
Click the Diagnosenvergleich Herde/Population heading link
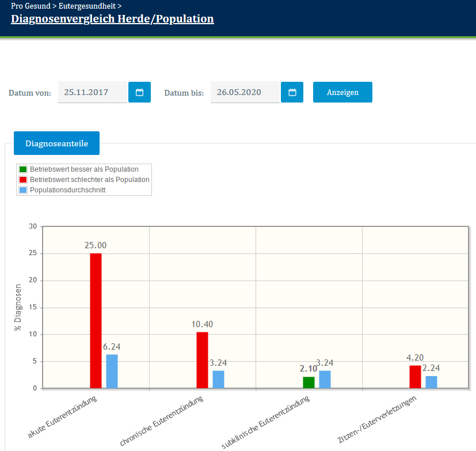112,19
